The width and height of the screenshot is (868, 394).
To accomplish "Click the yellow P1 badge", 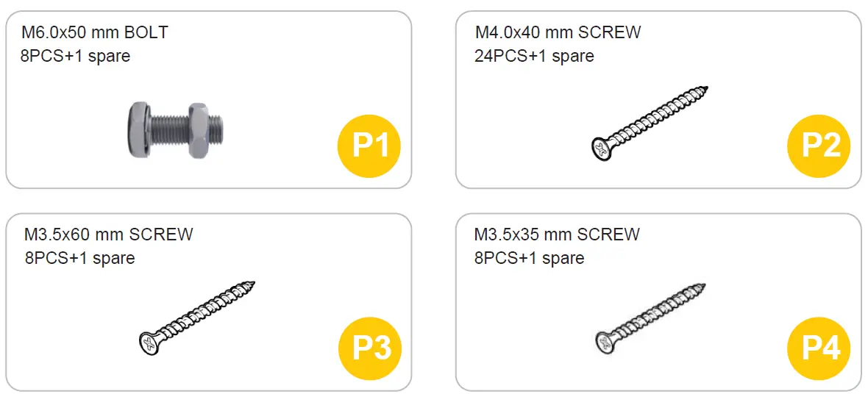I will 369,146.
